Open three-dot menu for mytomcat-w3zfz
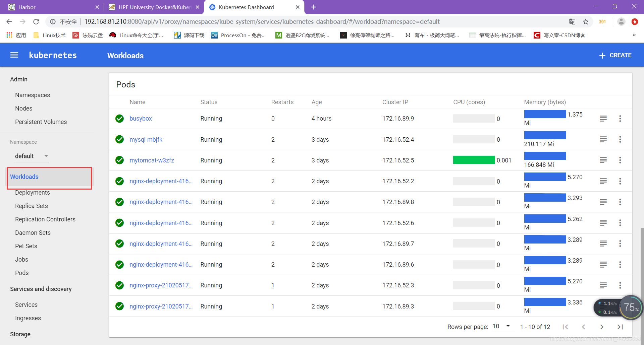This screenshot has width=644, height=345. [x=620, y=160]
